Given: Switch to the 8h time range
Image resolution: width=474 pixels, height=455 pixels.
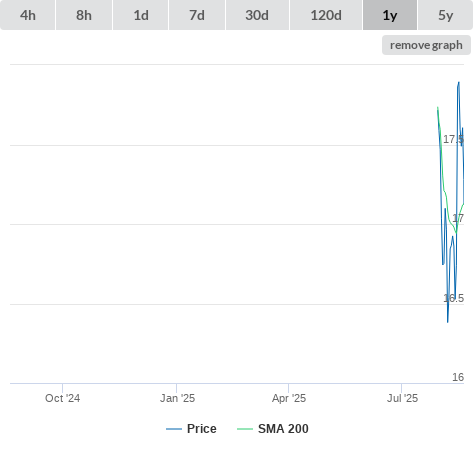Looking at the screenshot, I should click(x=84, y=15).
